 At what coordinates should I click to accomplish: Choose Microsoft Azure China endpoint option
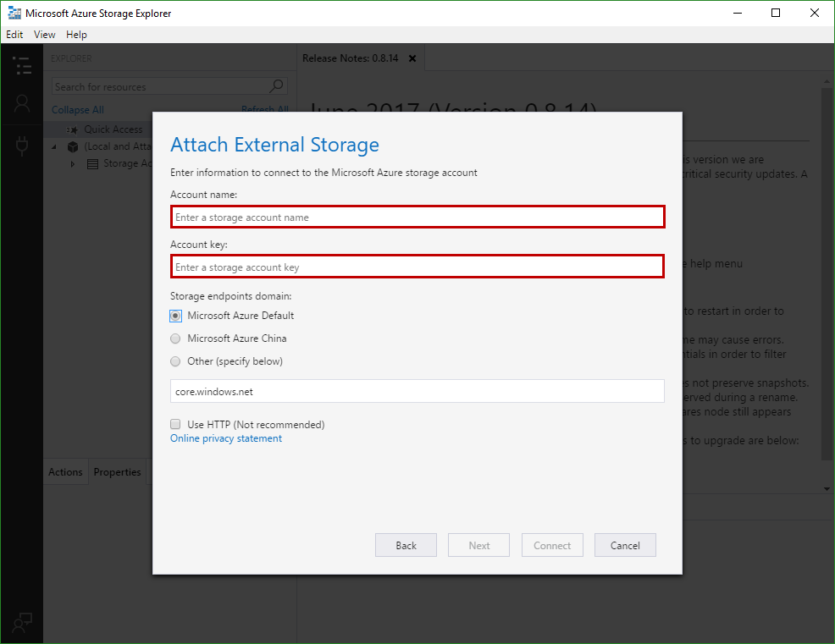click(x=175, y=339)
